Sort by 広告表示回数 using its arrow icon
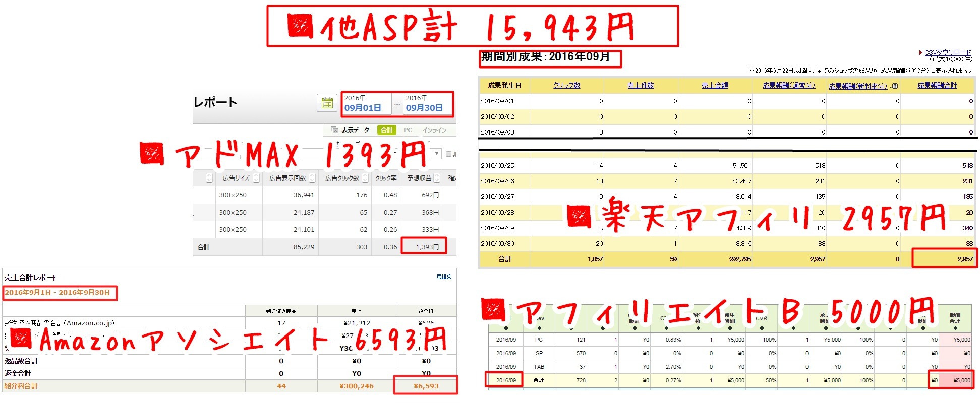Image resolution: width=980 pixels, height=403 pixels. tap(312, 178)
